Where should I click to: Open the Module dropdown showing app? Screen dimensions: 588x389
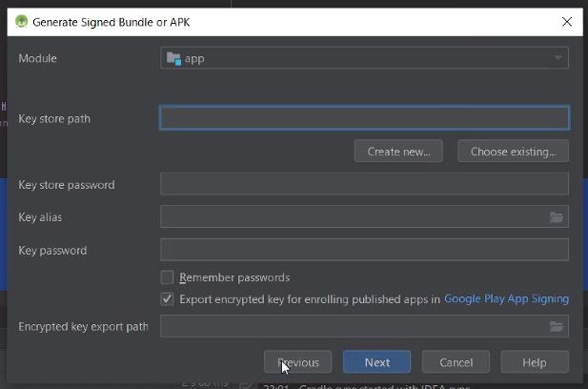tap(364, 58)
